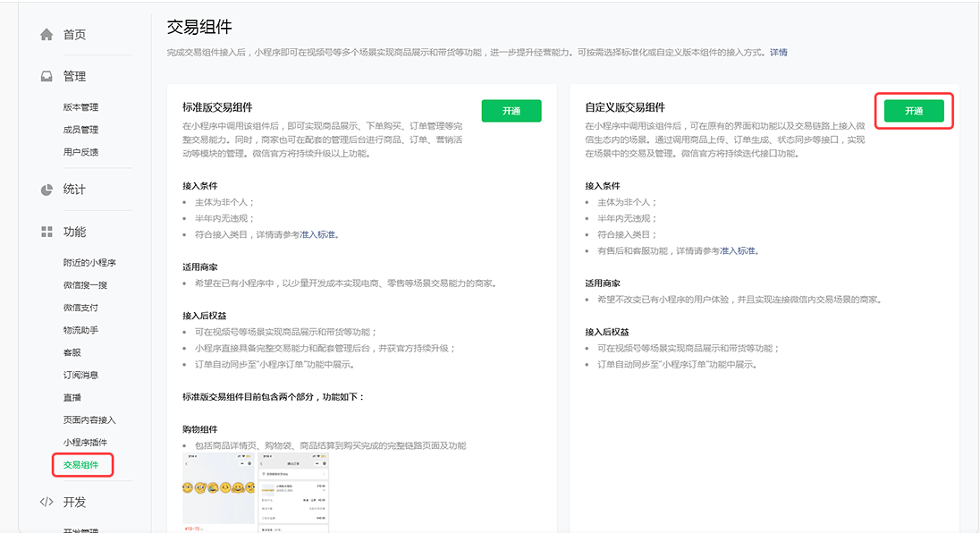
Task: Open 附近的小程序 in the sidebar
Action: [89, 263]
